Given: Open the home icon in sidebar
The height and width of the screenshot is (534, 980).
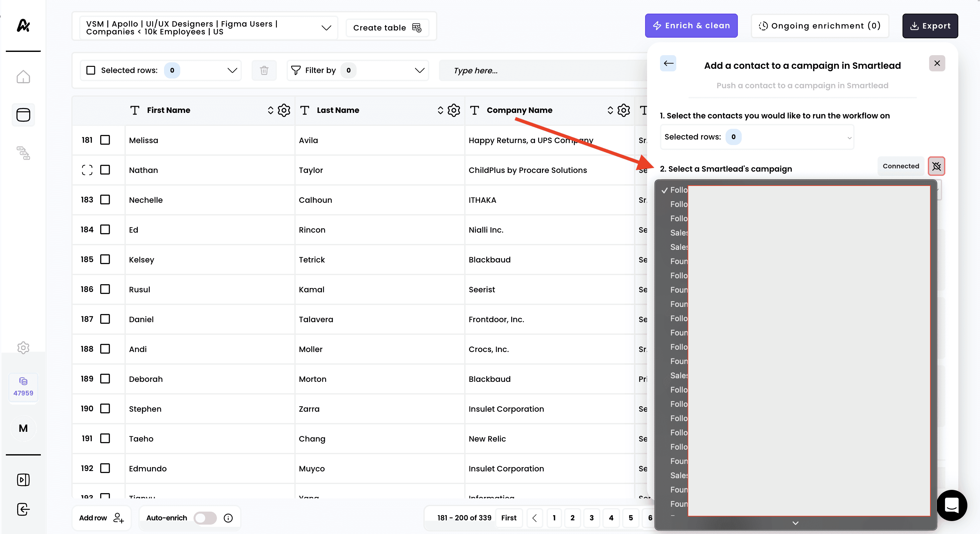Looking at the screenshot, I should tap(23, 77).
